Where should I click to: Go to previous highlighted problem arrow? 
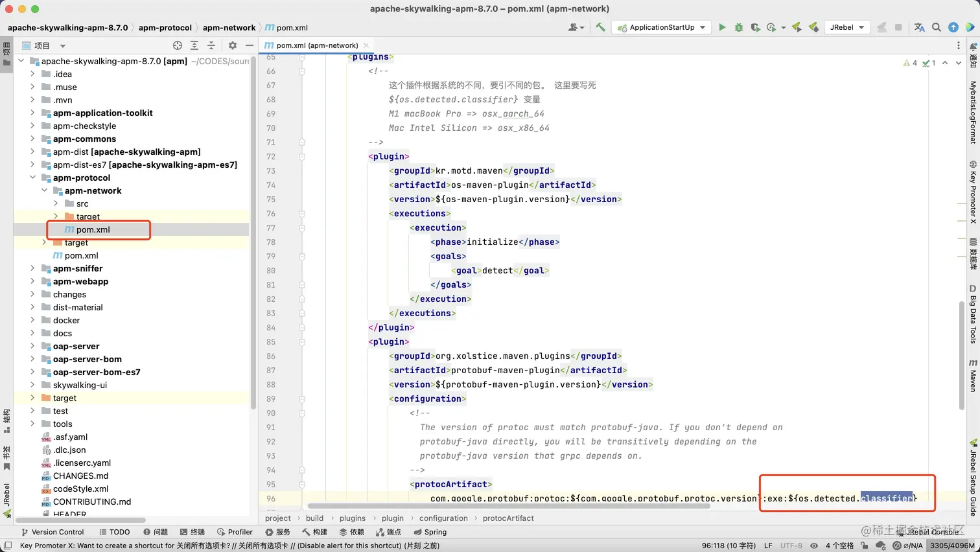click(945, 63)
